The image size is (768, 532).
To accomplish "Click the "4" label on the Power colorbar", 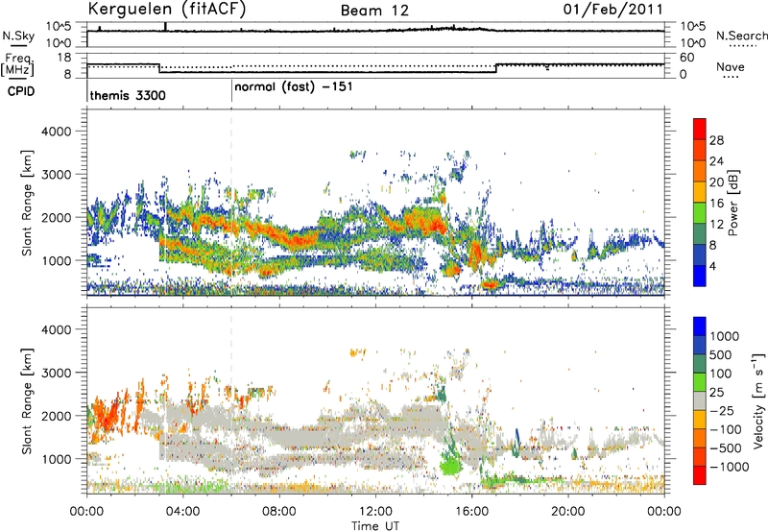I will [713, 267].
